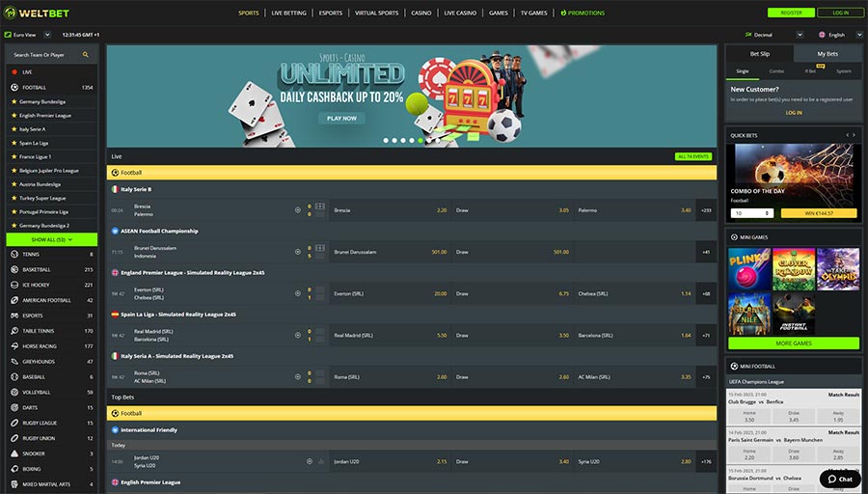Open the live chat bubble

coord(840,480)
